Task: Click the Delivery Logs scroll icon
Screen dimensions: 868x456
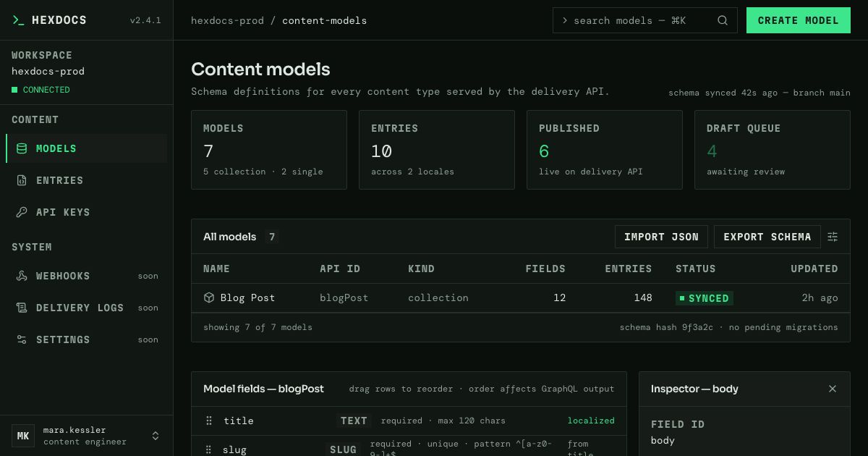Action: 22,308
